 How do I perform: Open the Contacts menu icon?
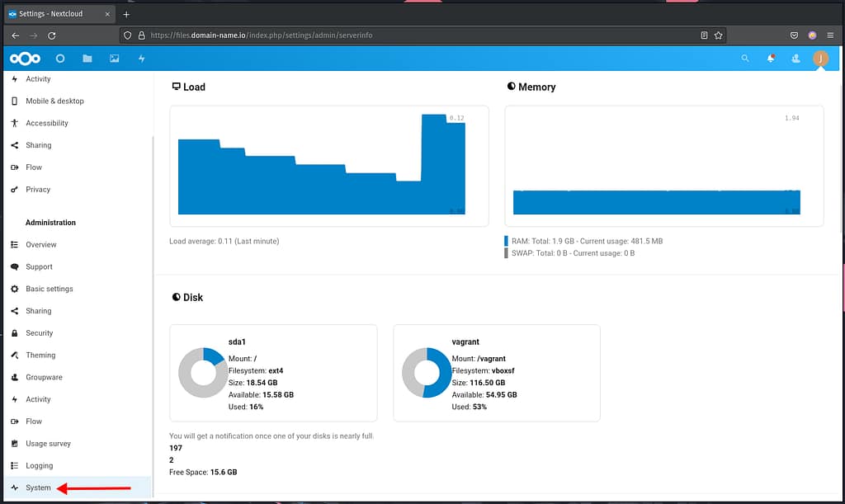click(x=795, y=59)
